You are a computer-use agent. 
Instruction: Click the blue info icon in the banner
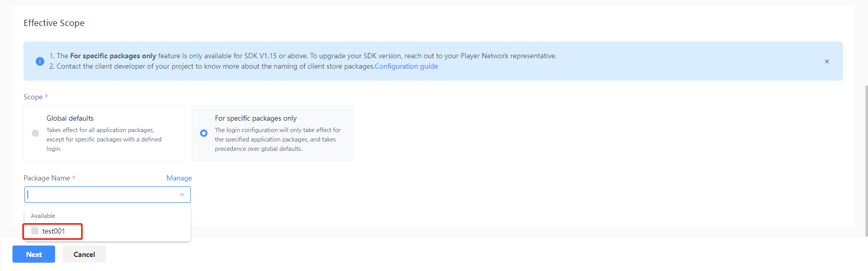40,61
